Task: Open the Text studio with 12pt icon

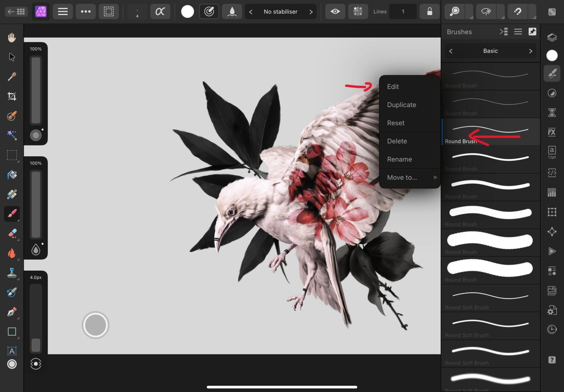Action: point(552,152)
